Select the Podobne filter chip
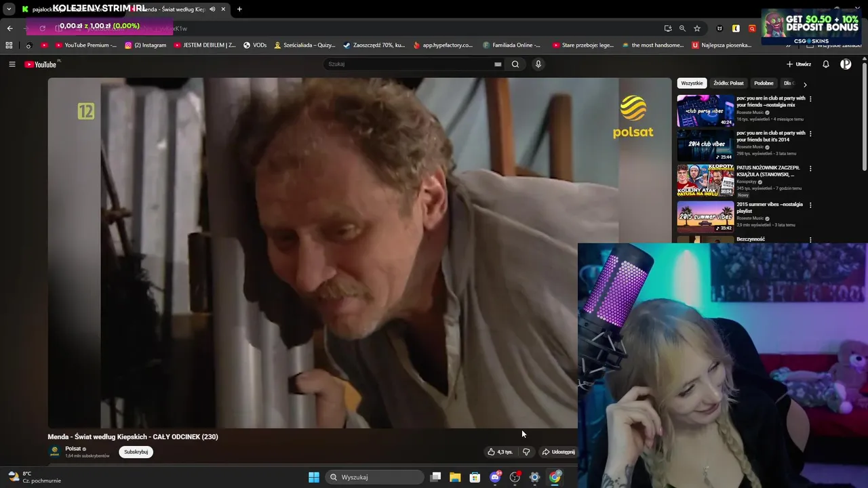Viewport: 868px width, 488px height. pos(764,83)
